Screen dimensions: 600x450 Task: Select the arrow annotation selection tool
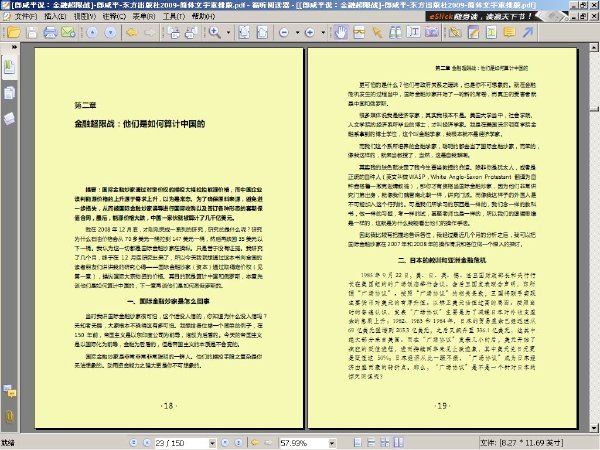pos(377,33)
